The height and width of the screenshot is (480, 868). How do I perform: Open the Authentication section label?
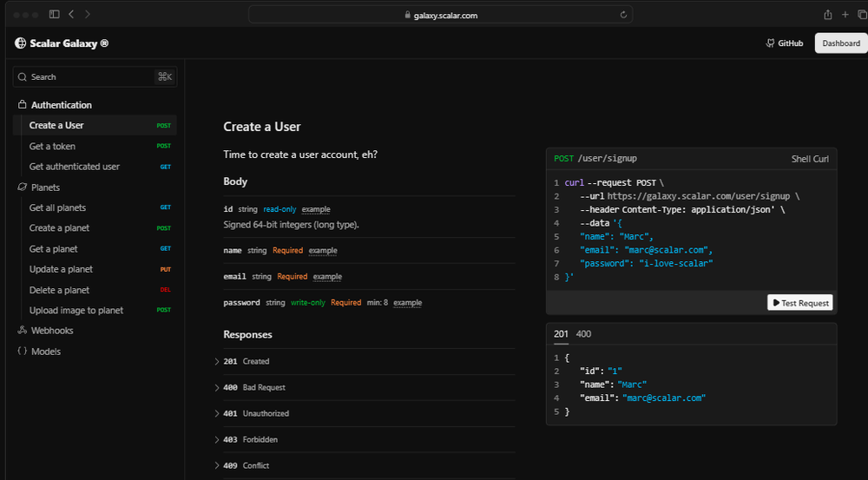[x=62, y=105]
